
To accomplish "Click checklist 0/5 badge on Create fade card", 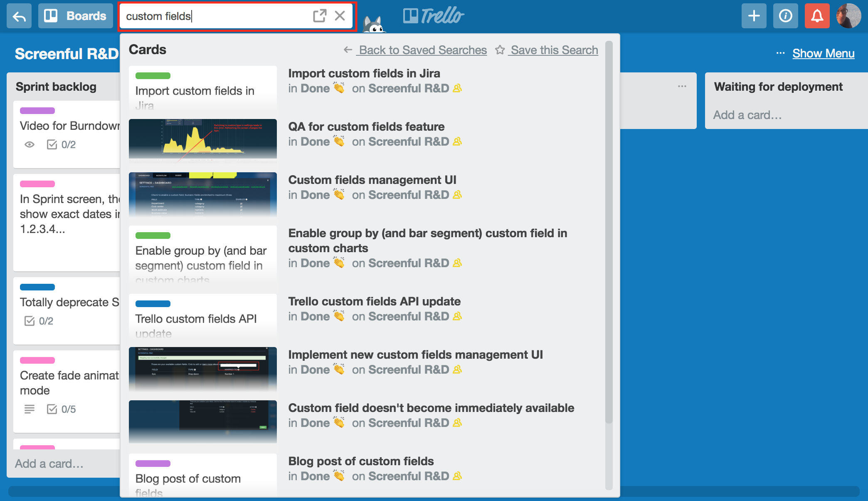I will point(62,409).
